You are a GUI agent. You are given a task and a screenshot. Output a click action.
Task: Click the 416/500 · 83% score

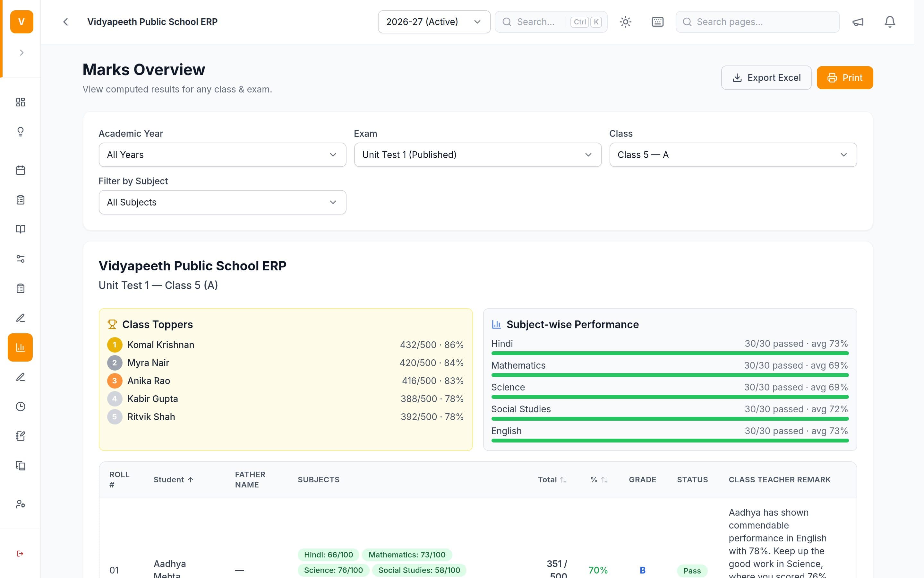[432, 381]
